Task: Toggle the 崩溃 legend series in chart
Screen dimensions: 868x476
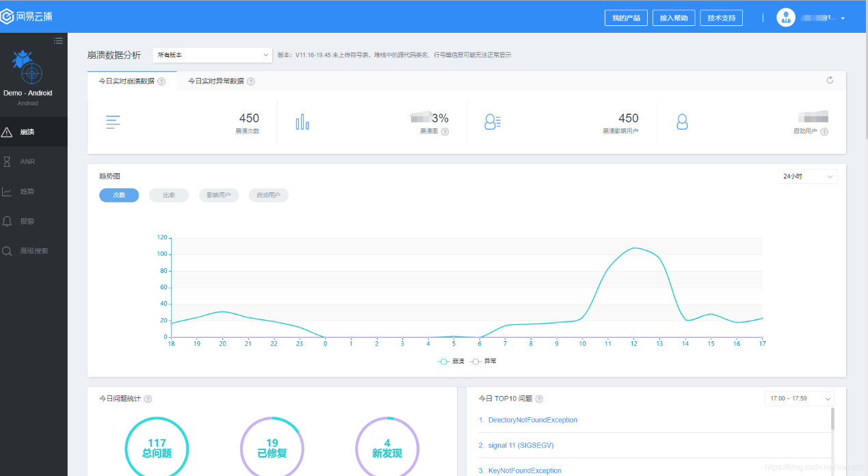Action: [451, 361]
